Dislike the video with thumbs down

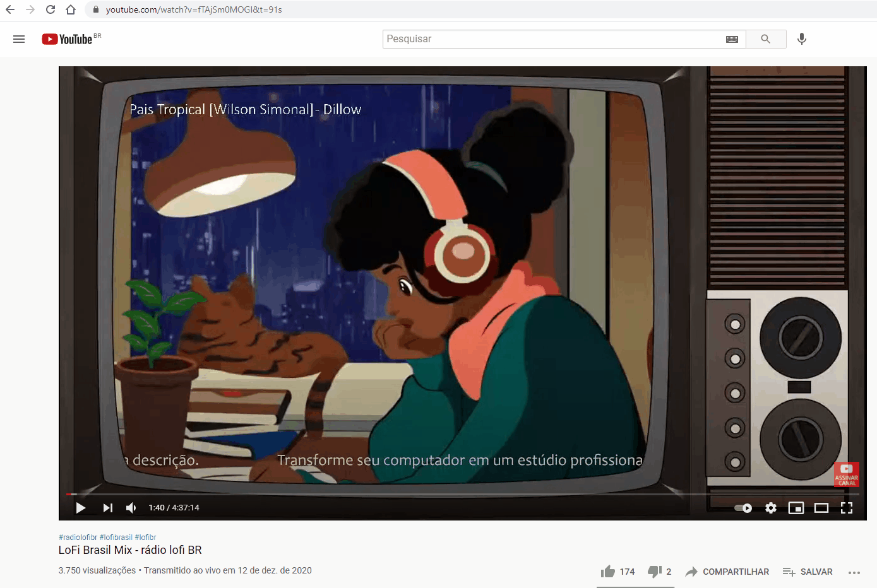click(654, 572)
